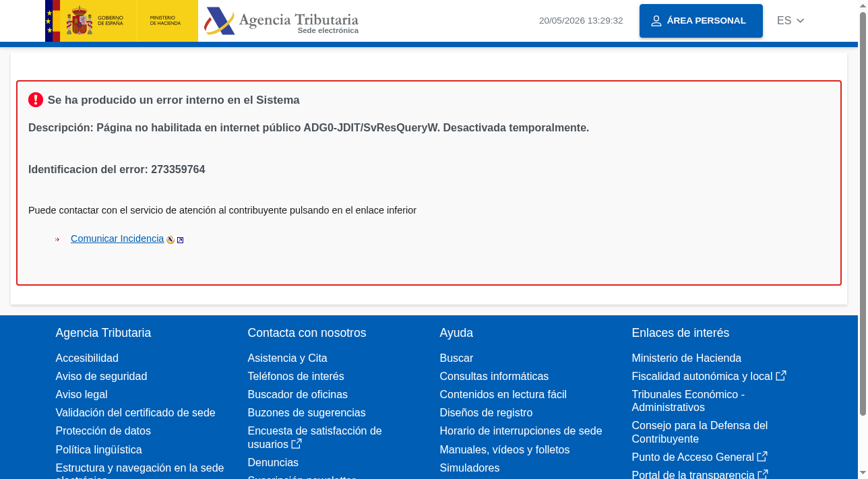Open the Simuladores link
The height and width of the screenshot is (479, 868).
470,468
